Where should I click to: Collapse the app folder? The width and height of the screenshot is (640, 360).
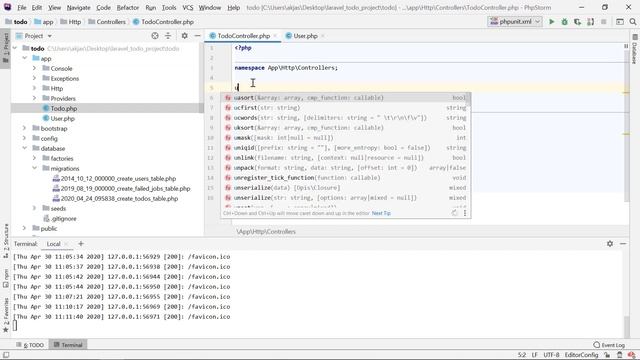click(x=24, y=58)
